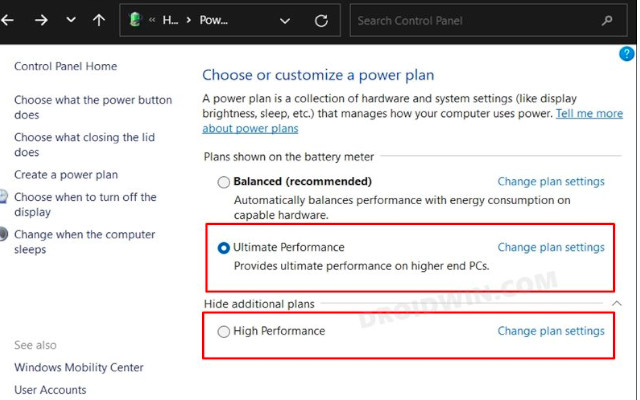Click the Power Options breadcrumb segment
640x400 pixels.
pos(213,20)
